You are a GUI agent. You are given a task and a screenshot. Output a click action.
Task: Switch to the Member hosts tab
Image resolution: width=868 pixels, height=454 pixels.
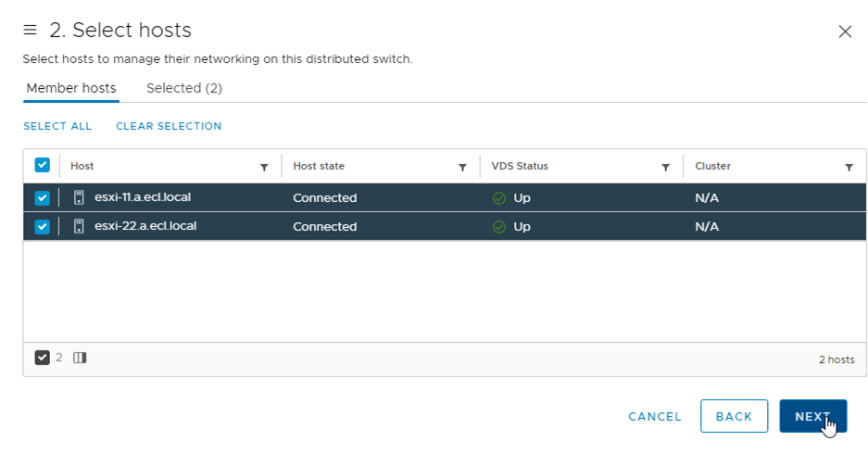(71, 88)
